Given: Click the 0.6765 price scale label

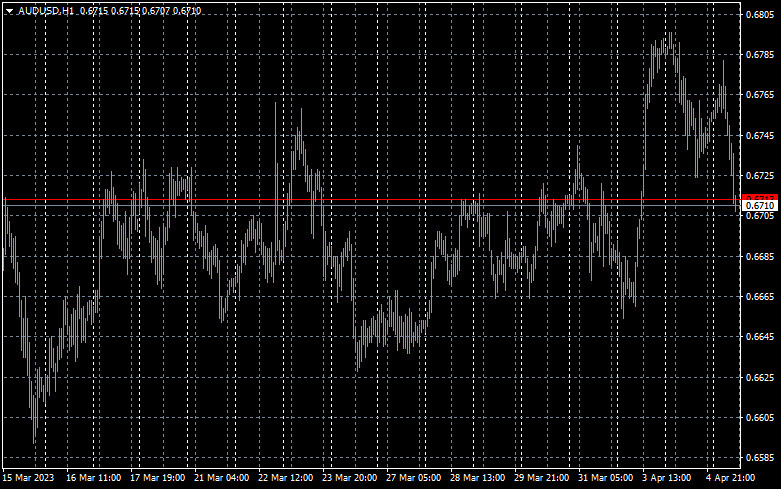Looking at the screenshot, I should (x=760, y=95).
